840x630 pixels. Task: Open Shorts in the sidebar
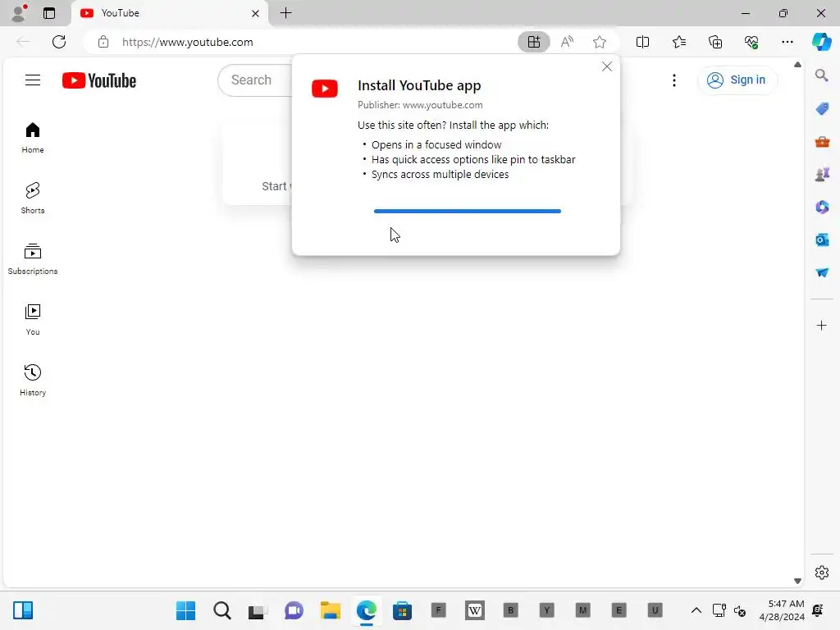(x=33, y=199)
